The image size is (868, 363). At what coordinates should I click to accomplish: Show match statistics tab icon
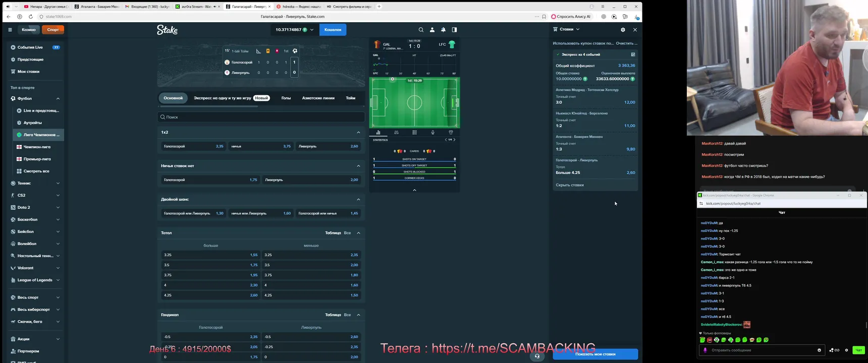coord(378,133)
